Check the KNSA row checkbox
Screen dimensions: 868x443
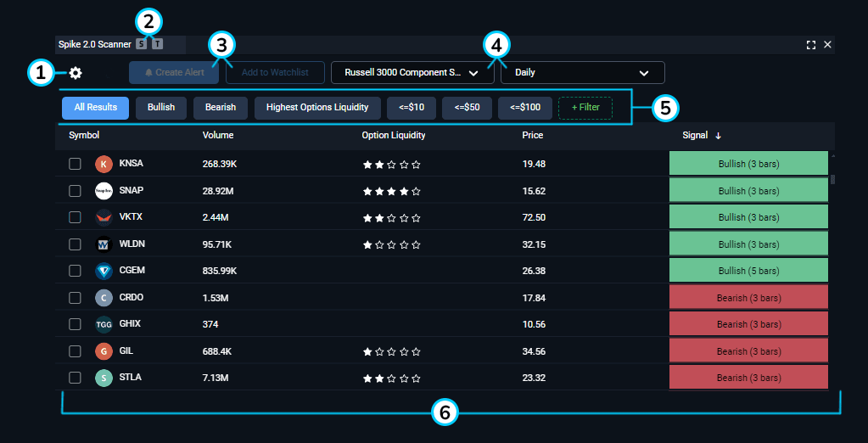point(75,164)
